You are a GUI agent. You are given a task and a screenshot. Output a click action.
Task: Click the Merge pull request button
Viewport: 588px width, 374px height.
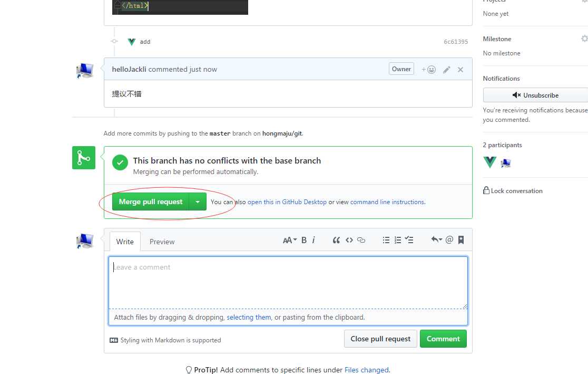151,202
